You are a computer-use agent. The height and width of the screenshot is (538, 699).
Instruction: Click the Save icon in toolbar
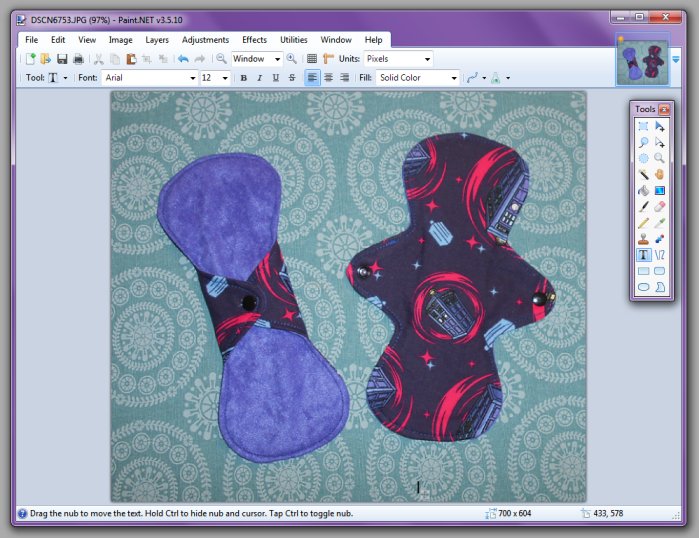tap(61, 59)
